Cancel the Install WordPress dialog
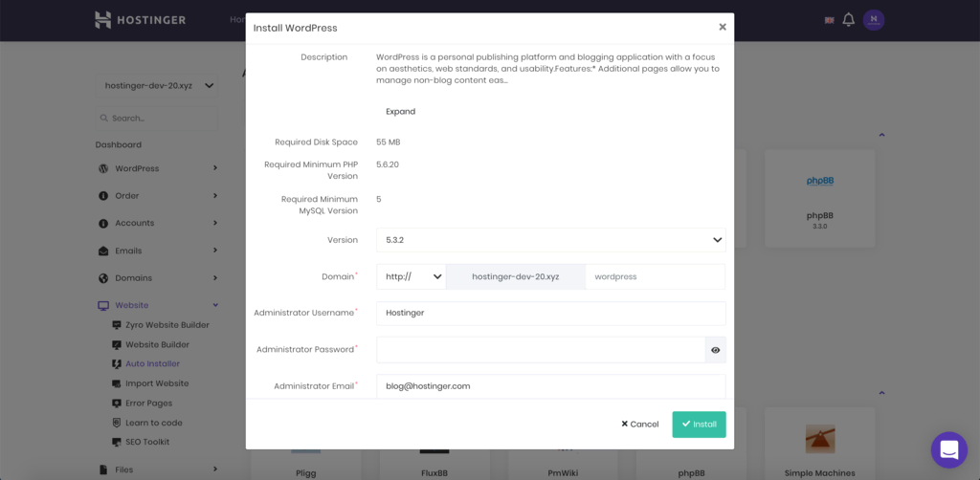The image size is (980, 480). (x=640, y=424)
